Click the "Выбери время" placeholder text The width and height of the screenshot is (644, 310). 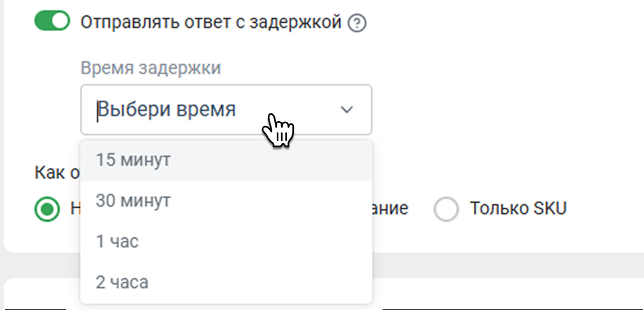(x=167, y=110)
